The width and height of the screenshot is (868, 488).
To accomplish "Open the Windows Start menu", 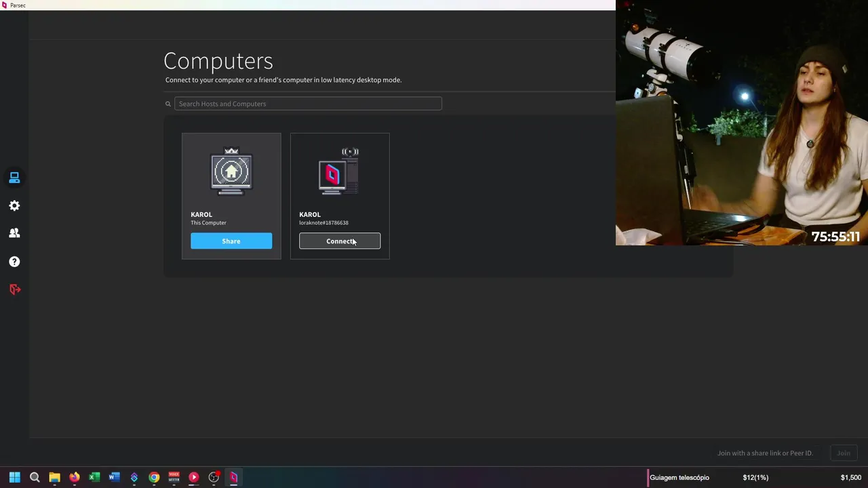I will (14, 477).
